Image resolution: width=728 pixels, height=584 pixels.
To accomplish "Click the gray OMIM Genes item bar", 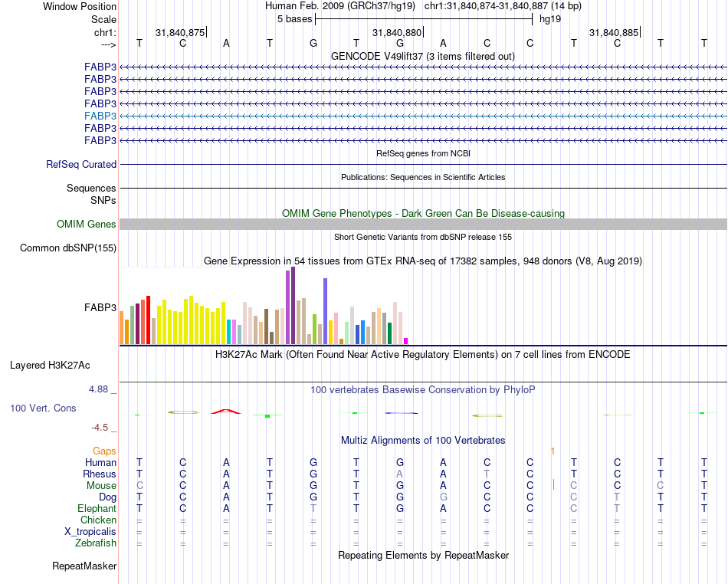I will pyautogui.click(x=424, y=225).
